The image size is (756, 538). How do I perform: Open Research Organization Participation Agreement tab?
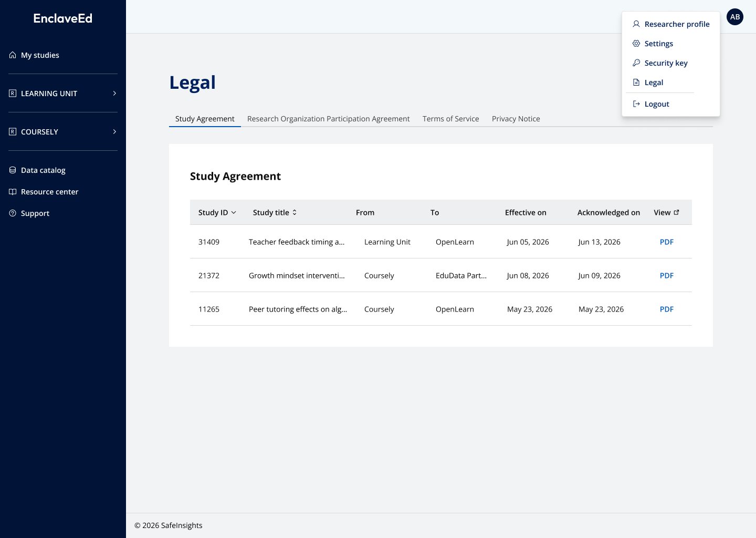328,119
